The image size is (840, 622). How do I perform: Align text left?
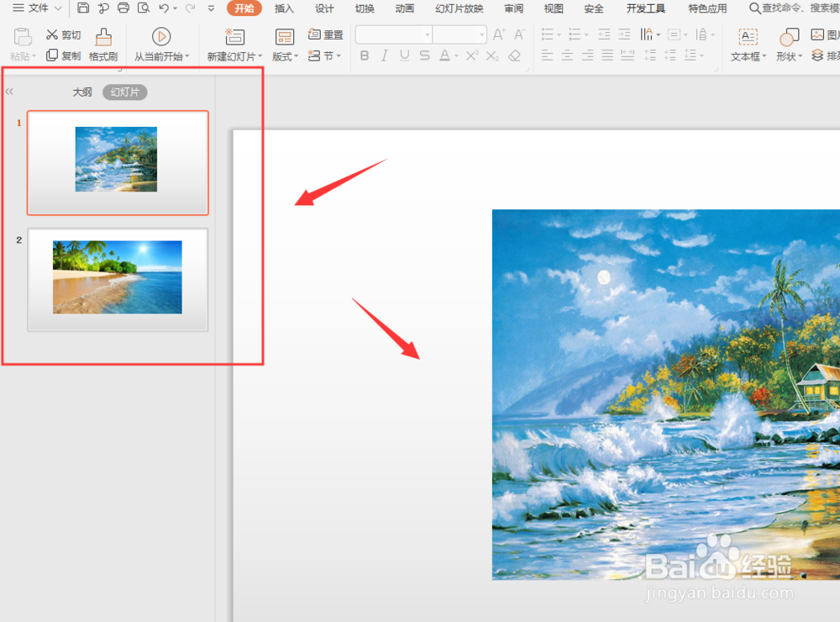tap(547, 55)
